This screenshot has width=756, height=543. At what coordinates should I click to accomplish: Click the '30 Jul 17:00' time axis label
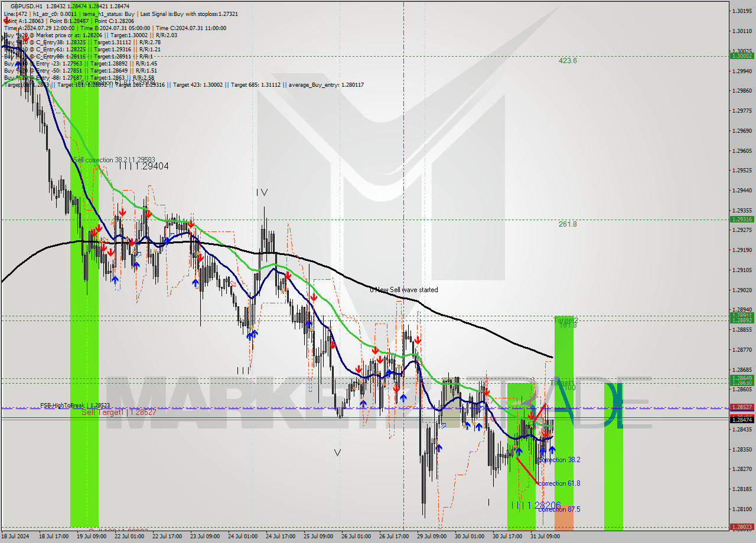pos(507,537)
